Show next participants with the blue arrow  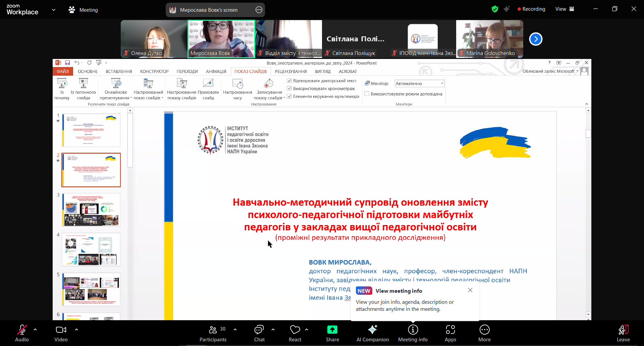(x=536, y=39)
